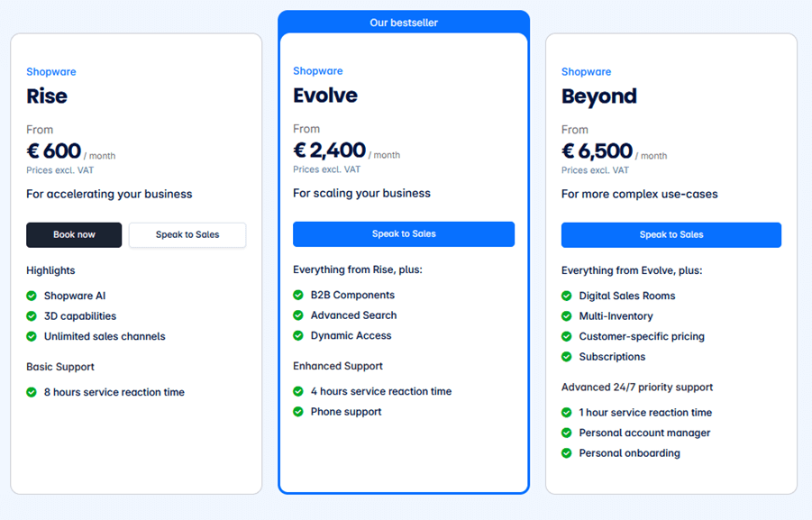Viewport: 812px width, 520px height.
Task: Click Speak to Sales under Evolve plan
Action: click(x=404, y=234)
